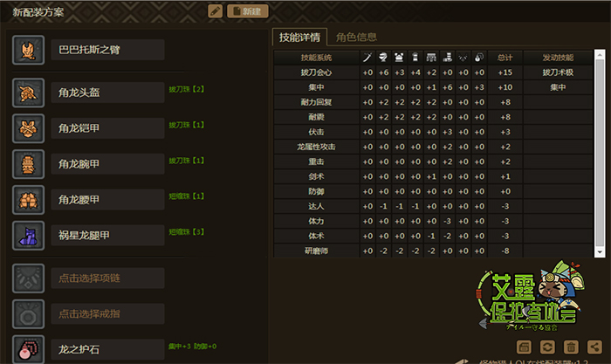611x364 pixels.
Task: Click the 拔刀术极 activated skill cell
Action: click(558, 72)
